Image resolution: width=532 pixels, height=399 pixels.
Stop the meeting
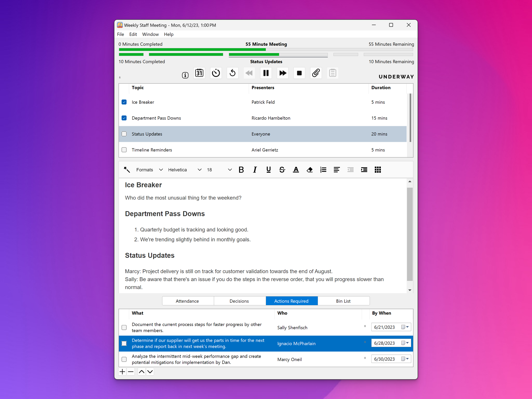coord(299,73)
